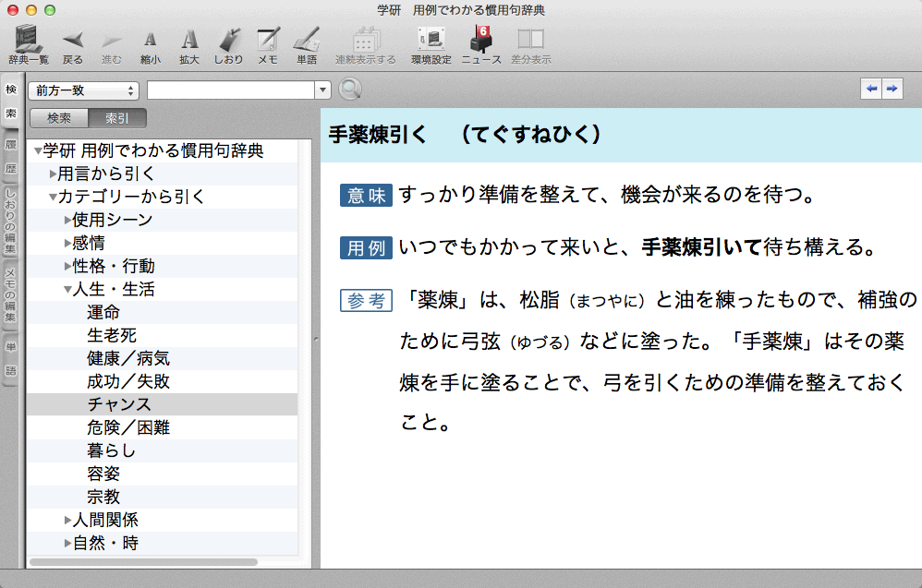
Task: Click the magnifying glass search button
Action: coord(350,90)
